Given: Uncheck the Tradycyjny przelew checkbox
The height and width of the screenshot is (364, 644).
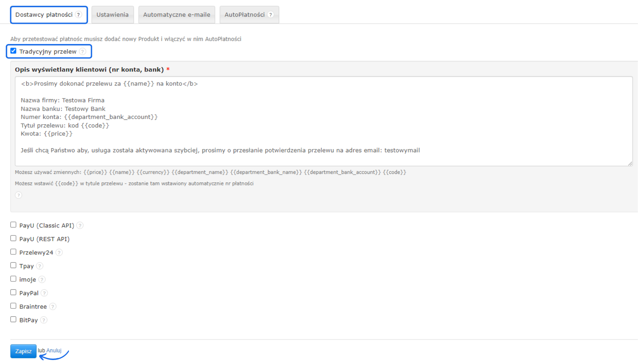Looking at the screenshot, I should click(x=13, y=51).
